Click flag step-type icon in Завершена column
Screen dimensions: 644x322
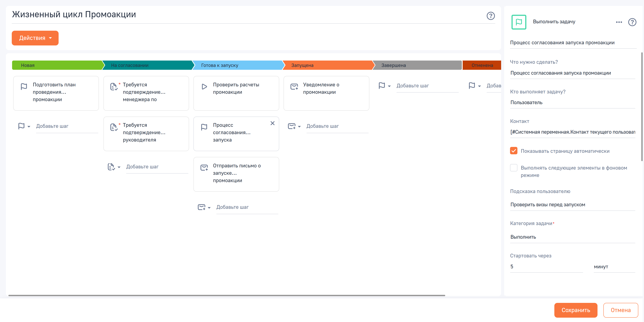(x=382, y=85)
